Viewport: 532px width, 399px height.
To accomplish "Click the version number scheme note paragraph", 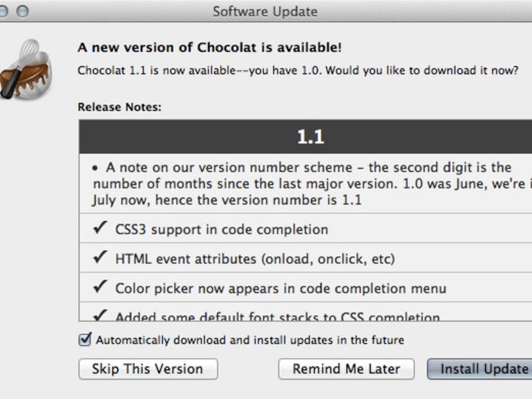I will [311, 184].
